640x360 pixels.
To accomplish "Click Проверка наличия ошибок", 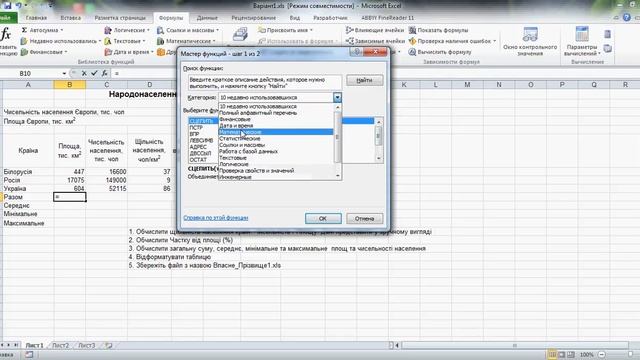I will (452, 41).
